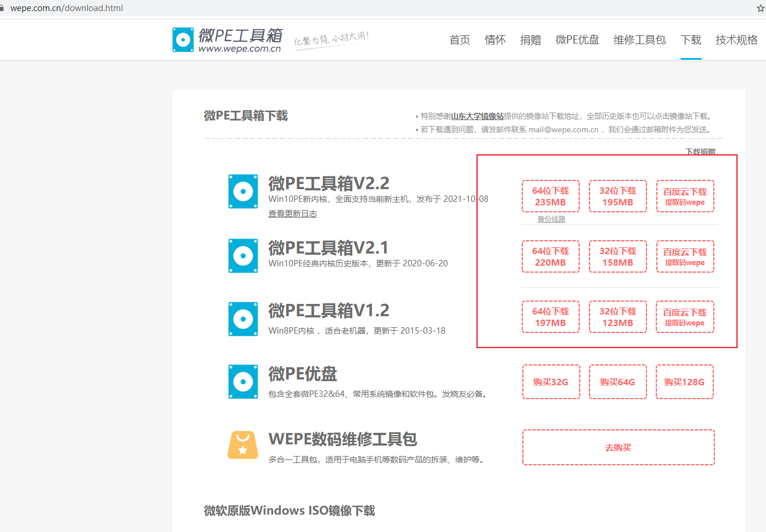Open the 维修工具包 navigation item

click(639, 39)
